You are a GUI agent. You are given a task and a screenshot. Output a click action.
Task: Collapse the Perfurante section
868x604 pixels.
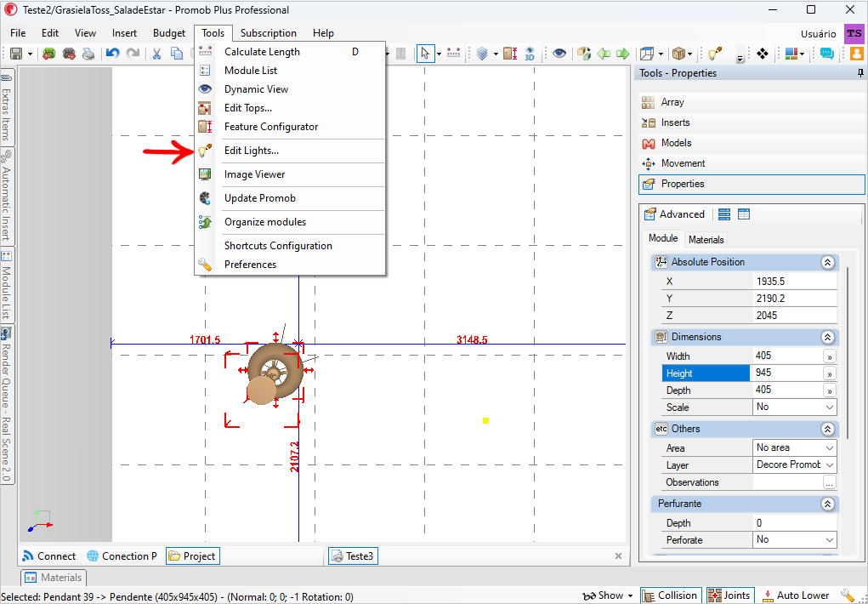pos(827,504)
